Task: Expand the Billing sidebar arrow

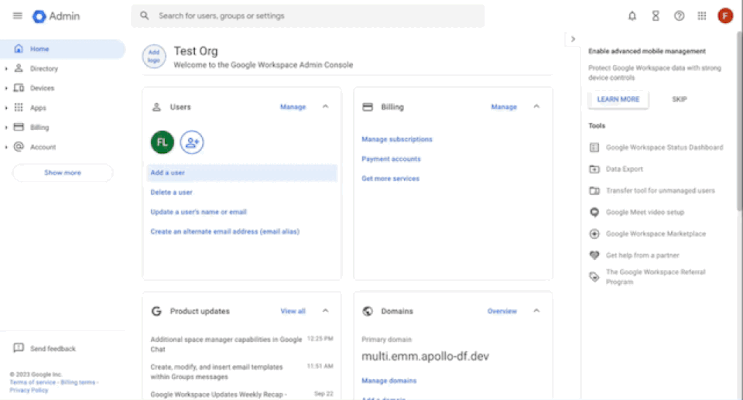Action: point(6,127)
